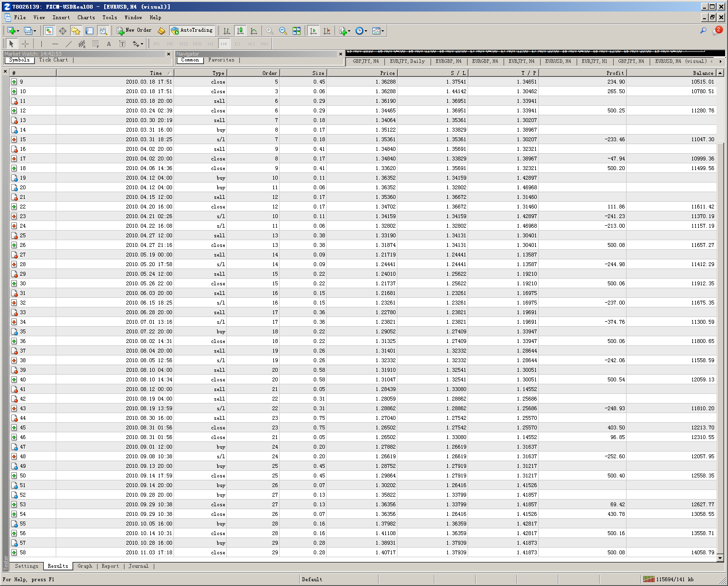Select the final balance value 14058.79
This screenshot has height=586, width=728.
pos(703,552)
